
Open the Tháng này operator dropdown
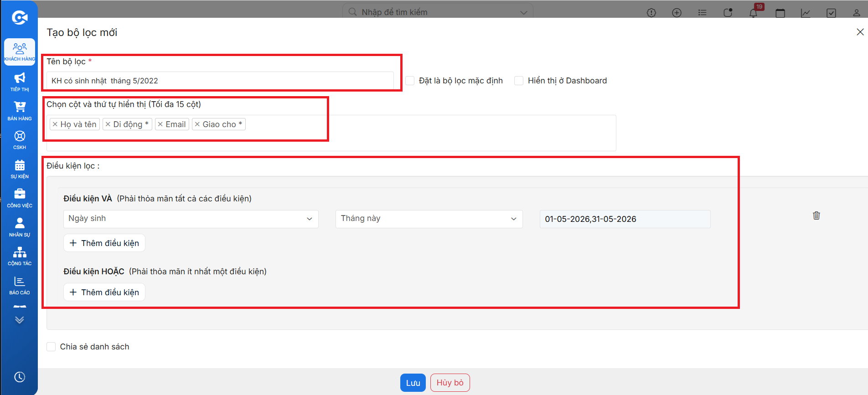tap(429, 219)
